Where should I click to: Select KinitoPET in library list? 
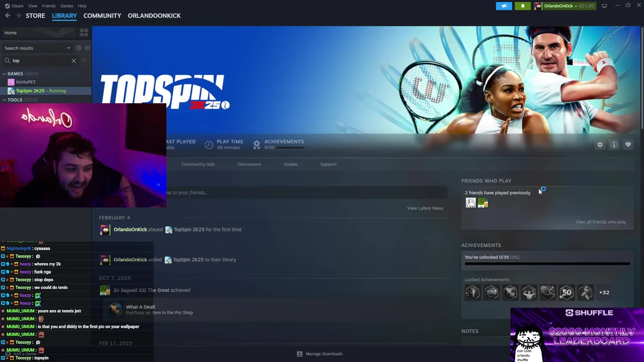point(26,82)
